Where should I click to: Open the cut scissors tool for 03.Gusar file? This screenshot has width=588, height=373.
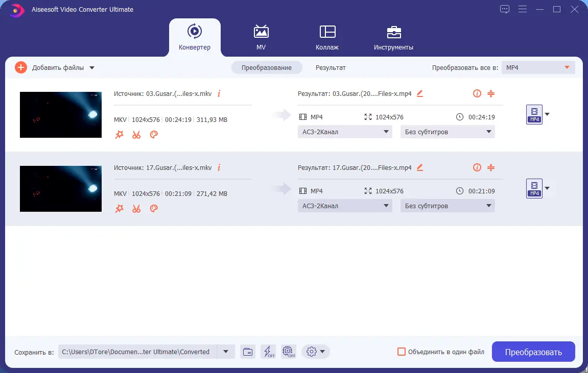click(x=136, y=134)
